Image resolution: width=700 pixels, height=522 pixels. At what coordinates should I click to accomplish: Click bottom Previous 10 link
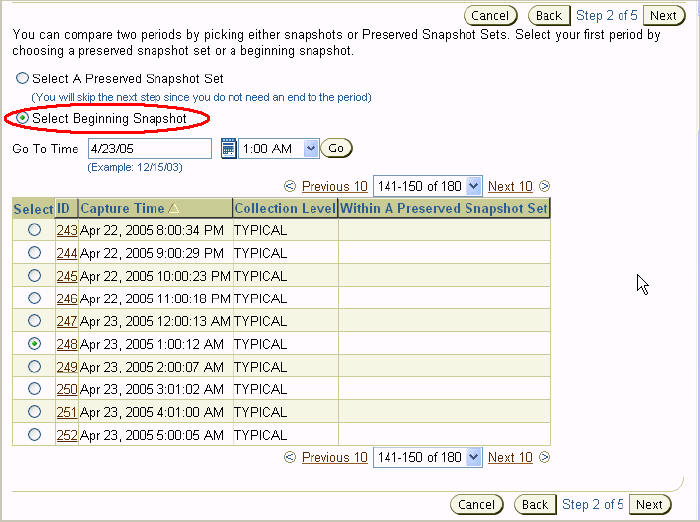(x=334, y=457)
